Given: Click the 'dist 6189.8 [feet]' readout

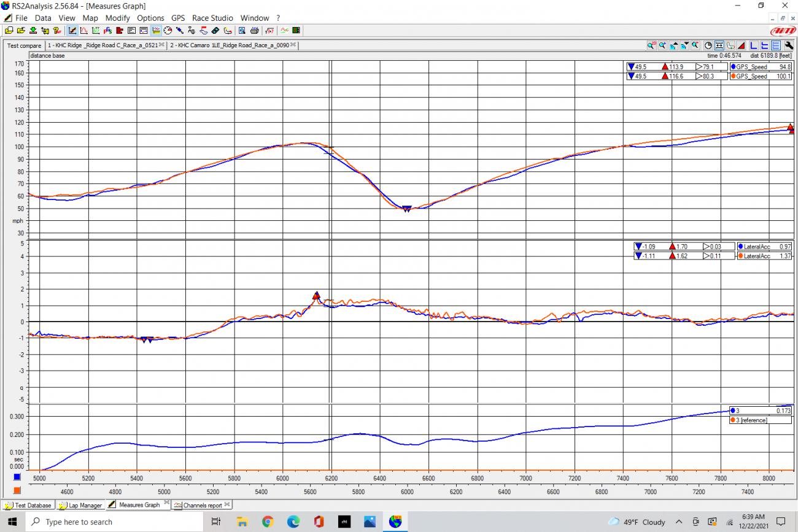Looking at the screenshot, I should (771, 55).
